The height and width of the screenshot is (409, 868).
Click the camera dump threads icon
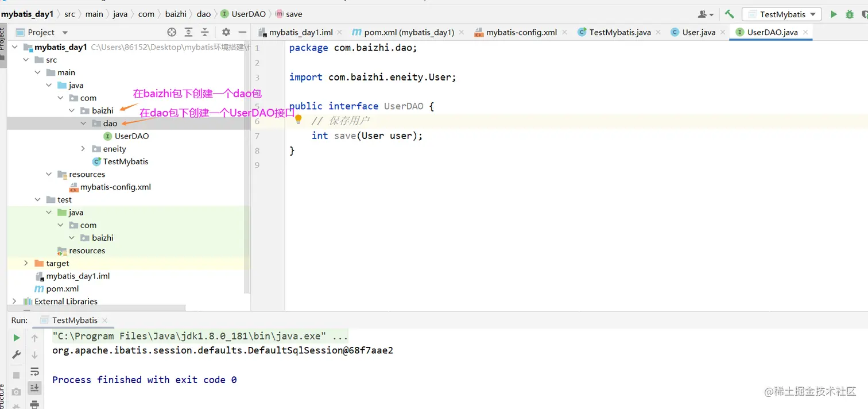(x=17, y=392)
